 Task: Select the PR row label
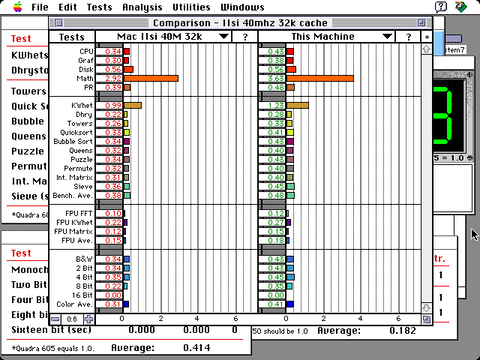click(x=89, y=87)
